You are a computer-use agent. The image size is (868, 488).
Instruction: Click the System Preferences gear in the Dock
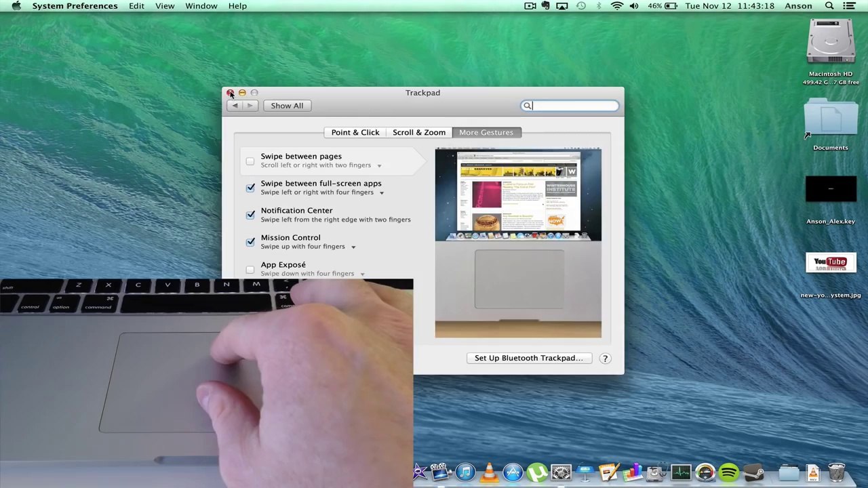pyautogui.click(x=561, y=472)
